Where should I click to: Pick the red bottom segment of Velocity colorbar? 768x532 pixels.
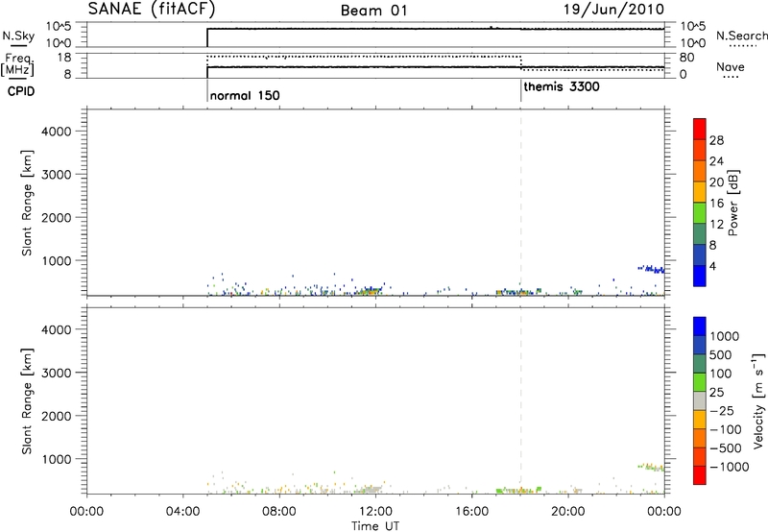[x=700, y=475]
